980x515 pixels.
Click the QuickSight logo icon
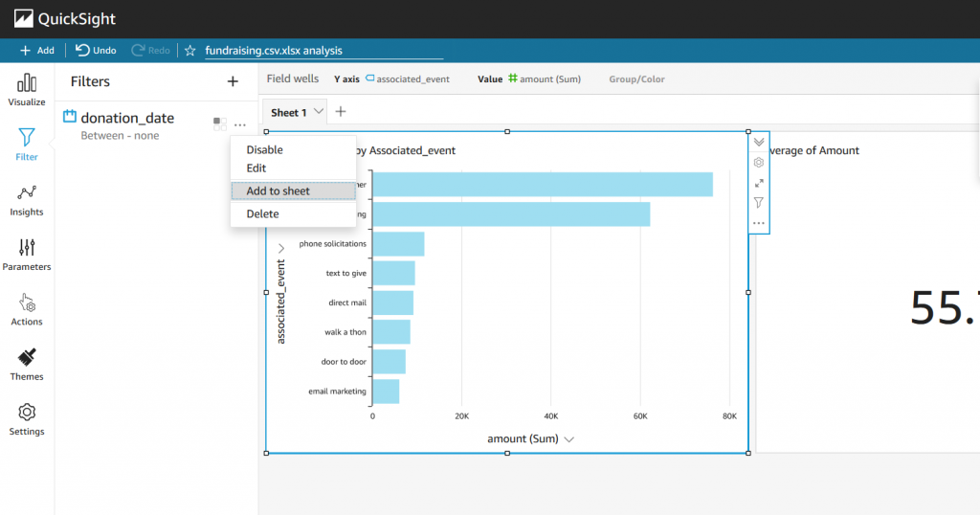tap(23, 19)
